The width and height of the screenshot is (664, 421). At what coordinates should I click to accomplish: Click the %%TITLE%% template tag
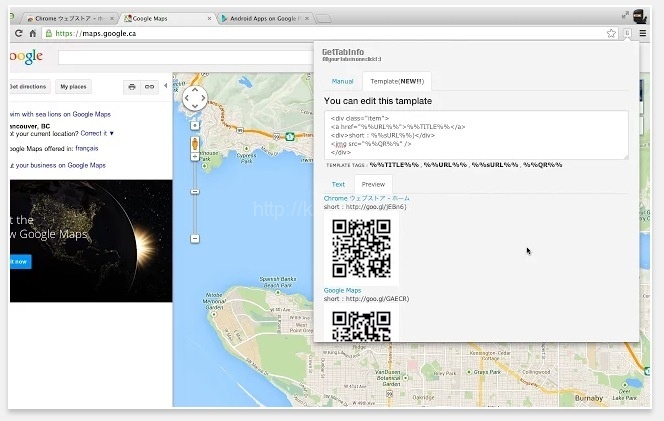point(394,165)
